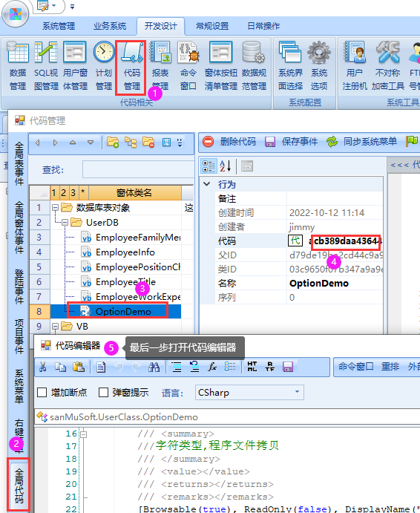Enable the 弹窗提示 checkbox
This screenshot has height=513, width=420.
103,392
